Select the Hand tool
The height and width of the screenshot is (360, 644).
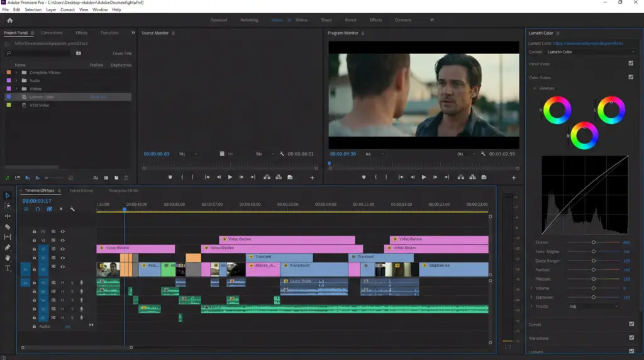point(8,257)
